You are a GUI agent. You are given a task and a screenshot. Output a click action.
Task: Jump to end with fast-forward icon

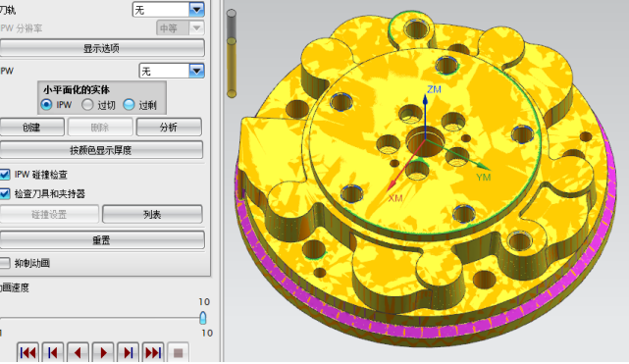153,353
